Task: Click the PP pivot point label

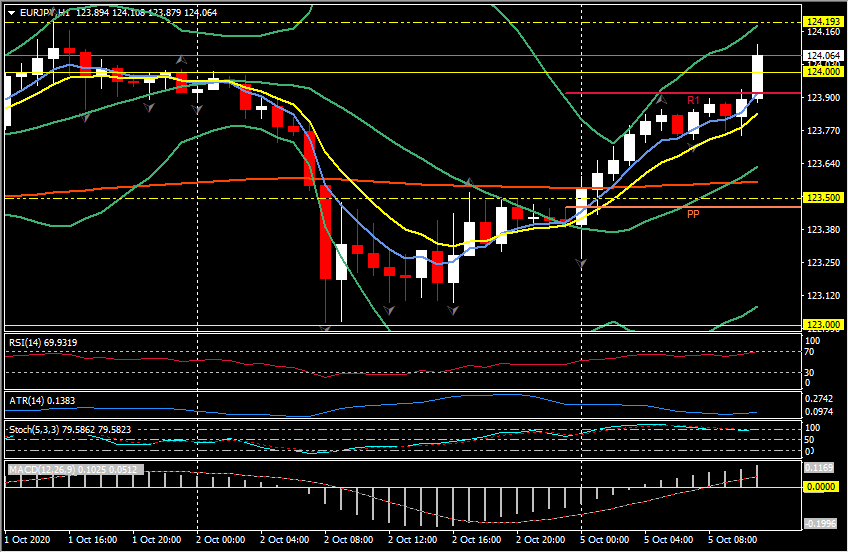Action: tap(693, 214)
